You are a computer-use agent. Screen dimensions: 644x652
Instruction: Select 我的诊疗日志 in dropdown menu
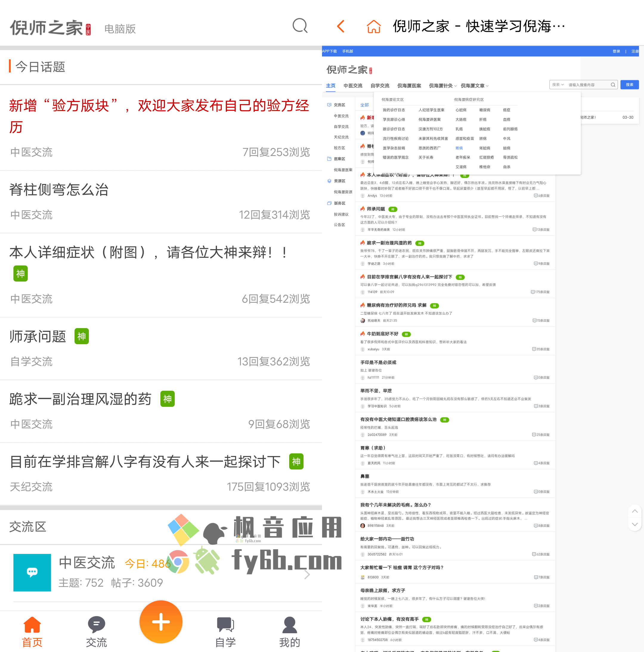point(394,110)
